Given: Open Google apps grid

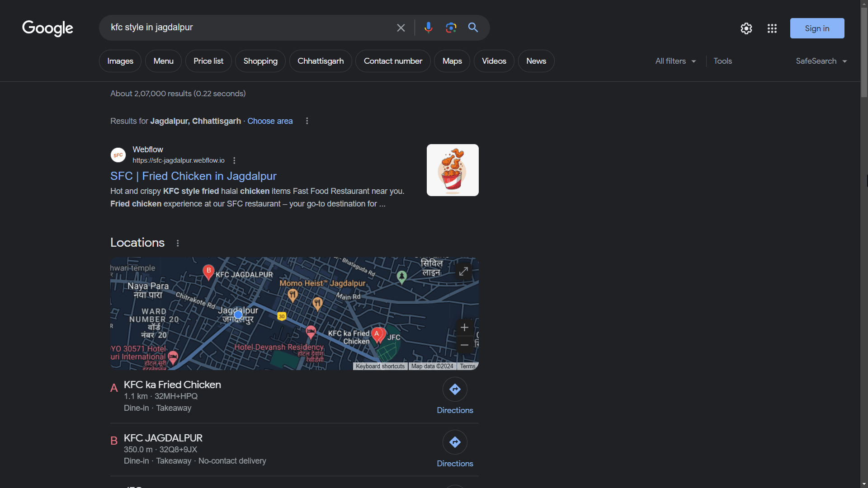Looking at the screenshot, I should point(772,28).
